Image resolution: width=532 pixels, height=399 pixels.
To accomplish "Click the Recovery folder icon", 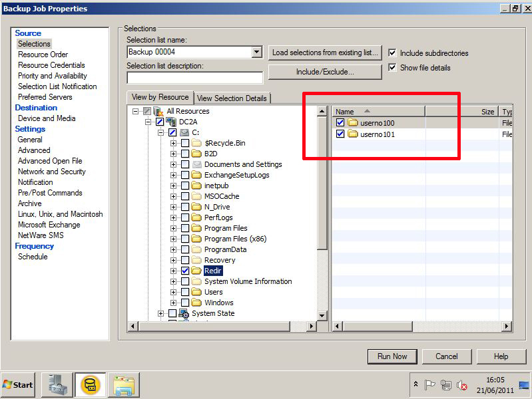I will click(196, 260).
